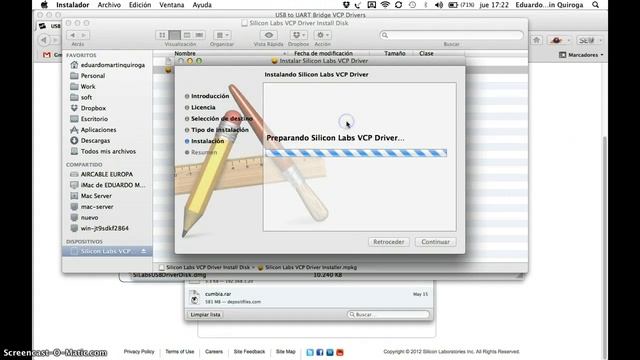640x360 pixels.
Task: Select cumbia.rar download entry
Action: [x=309, y=298]
